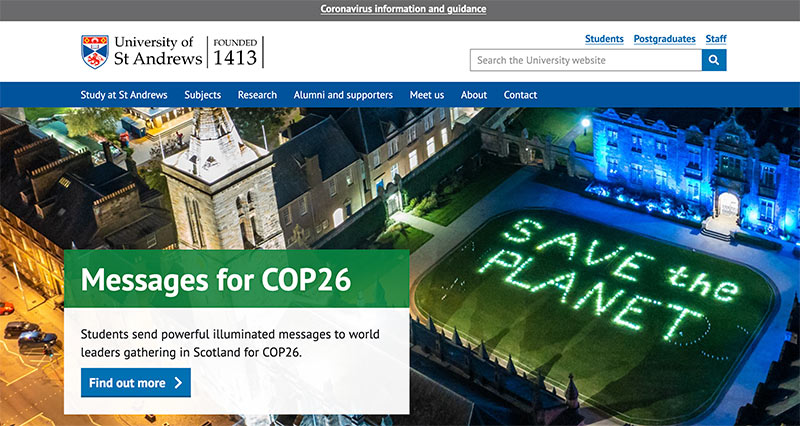Click the Find out more button
Screen dimensions: 800x426
136,383
